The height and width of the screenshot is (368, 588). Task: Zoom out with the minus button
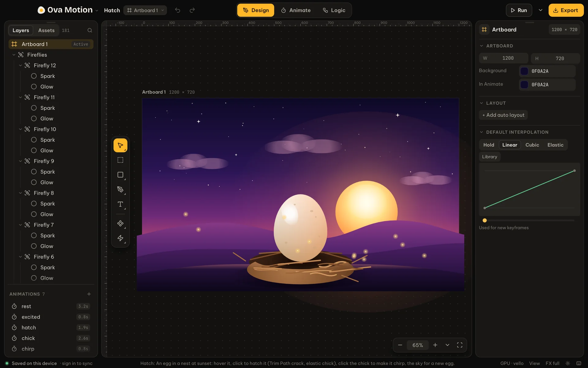coord(400,345)
